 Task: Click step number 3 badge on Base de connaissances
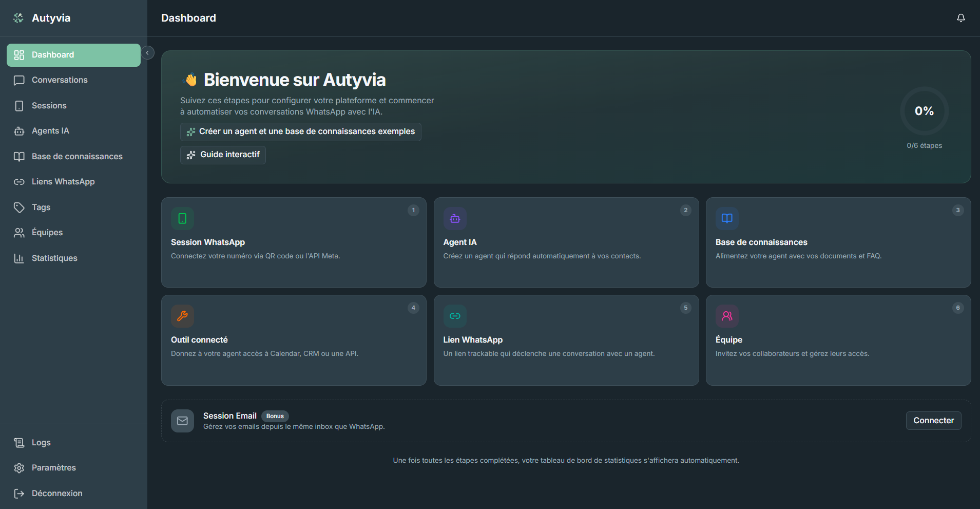(x=958, y=211)
